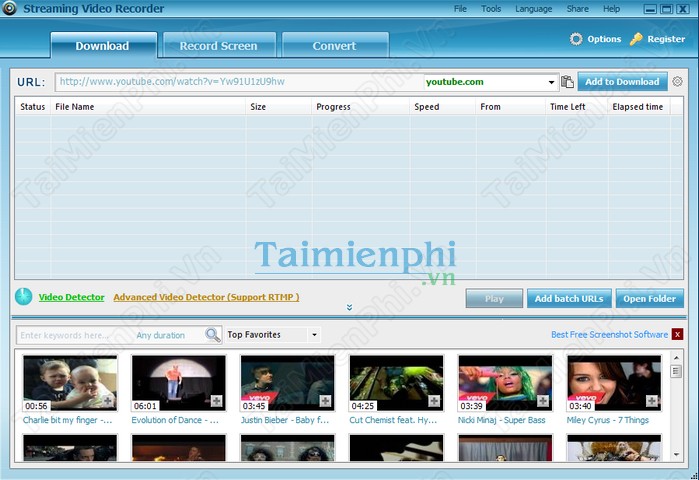Screen dimensions: 699x480
Task: Select Nicki Minaj - Super Bass thumbnail
Action: tap(505, 383)
